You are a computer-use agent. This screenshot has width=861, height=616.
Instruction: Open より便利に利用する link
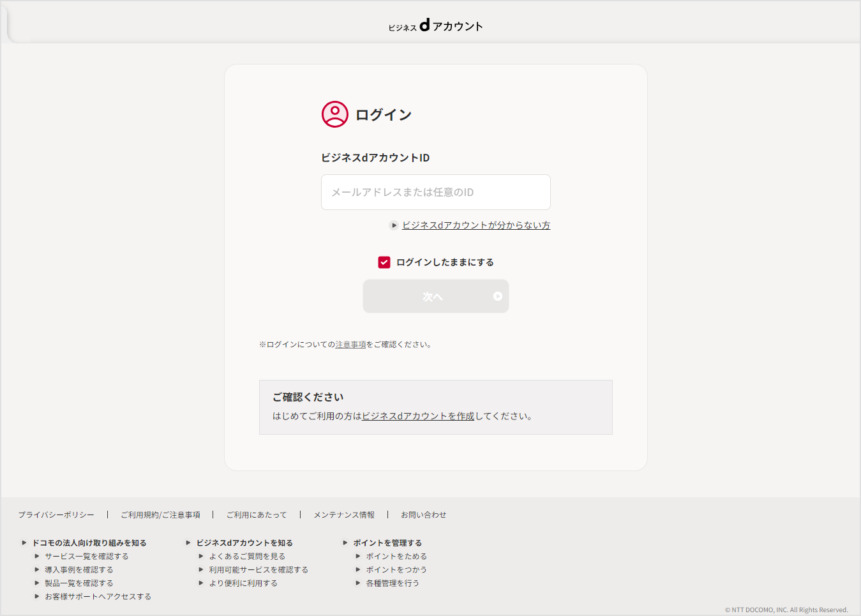(244, 583)
